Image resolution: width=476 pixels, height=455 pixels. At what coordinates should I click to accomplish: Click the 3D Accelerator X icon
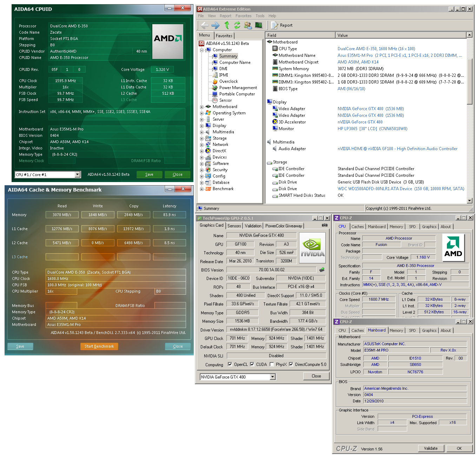tap(275, 122)
